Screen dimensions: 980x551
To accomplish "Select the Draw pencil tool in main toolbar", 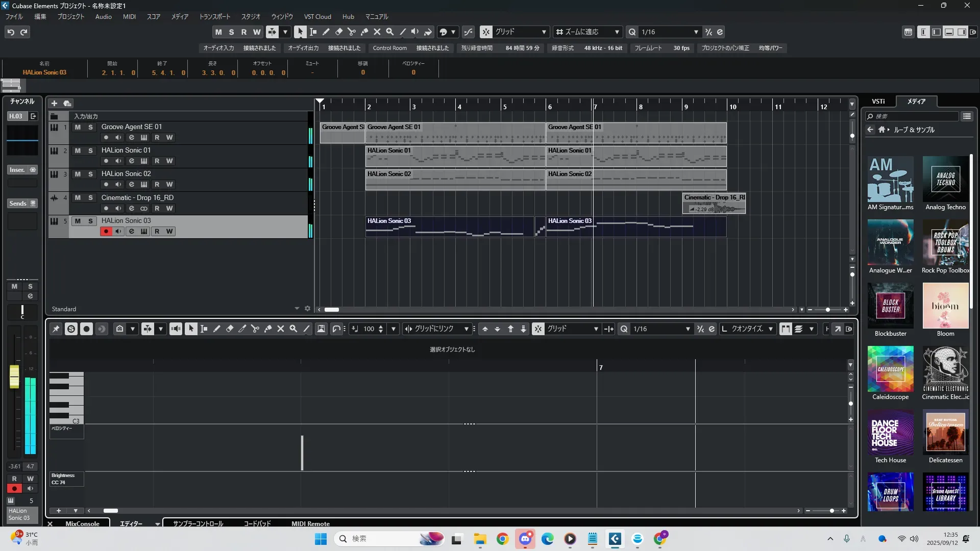I will [326, 32].
